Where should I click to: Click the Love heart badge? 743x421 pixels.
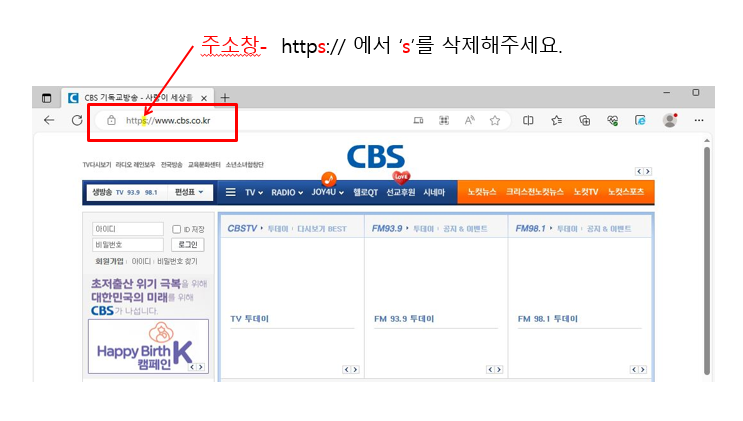(401, 177)
